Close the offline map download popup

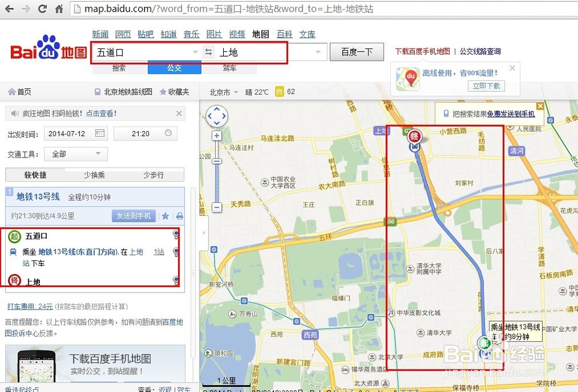[x=512, y=68]
